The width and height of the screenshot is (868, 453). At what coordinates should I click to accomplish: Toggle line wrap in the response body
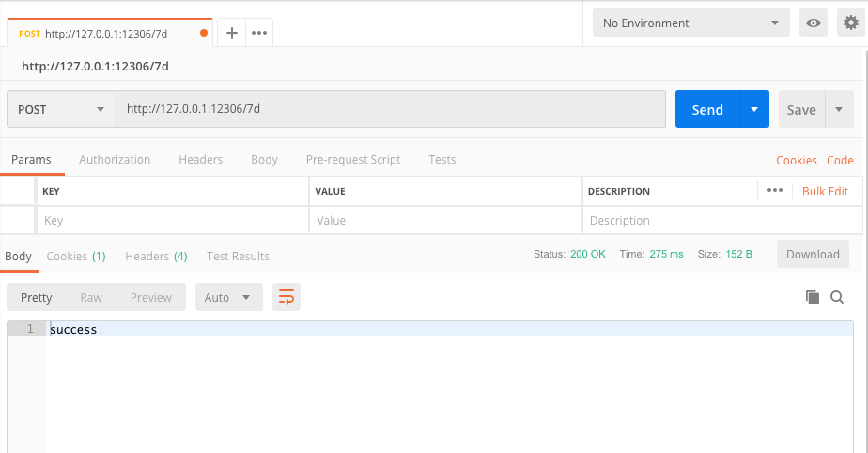click(287, 297)
